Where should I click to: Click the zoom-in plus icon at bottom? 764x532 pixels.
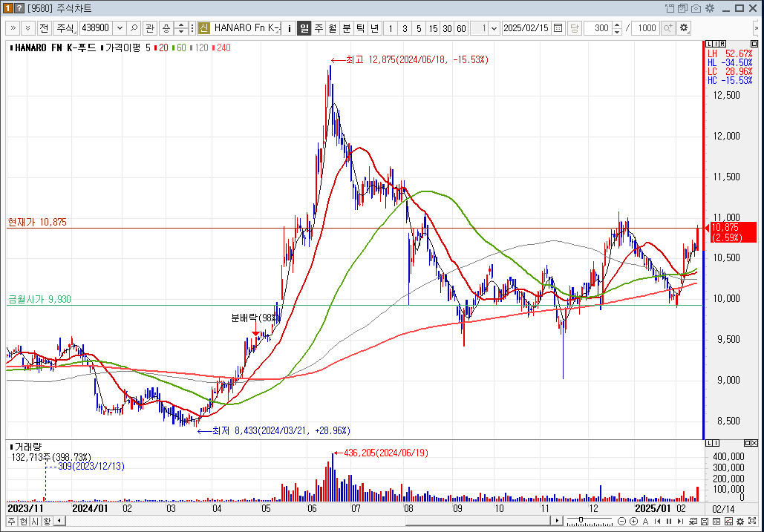pos(633,522)
